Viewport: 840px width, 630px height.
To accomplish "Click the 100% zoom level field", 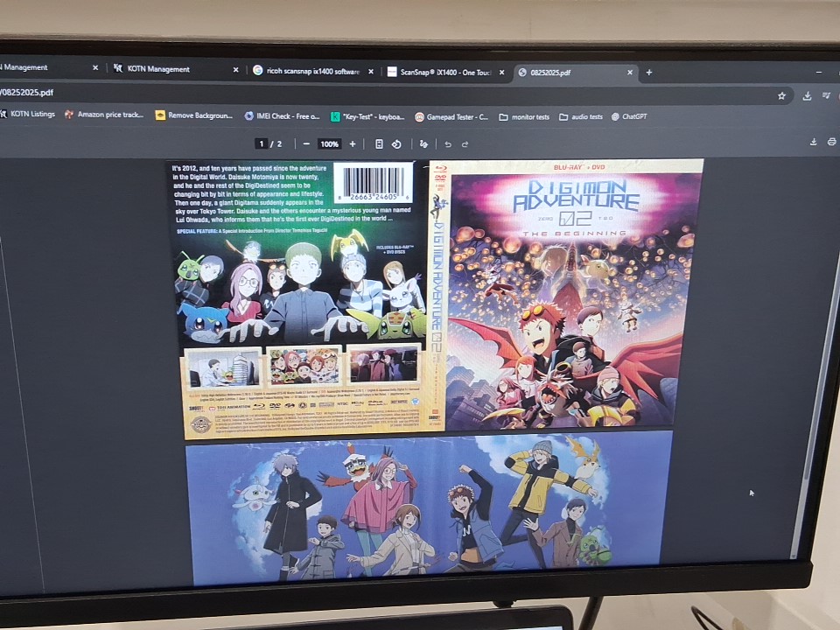I will pyautogui.click(x=329, y=143).
